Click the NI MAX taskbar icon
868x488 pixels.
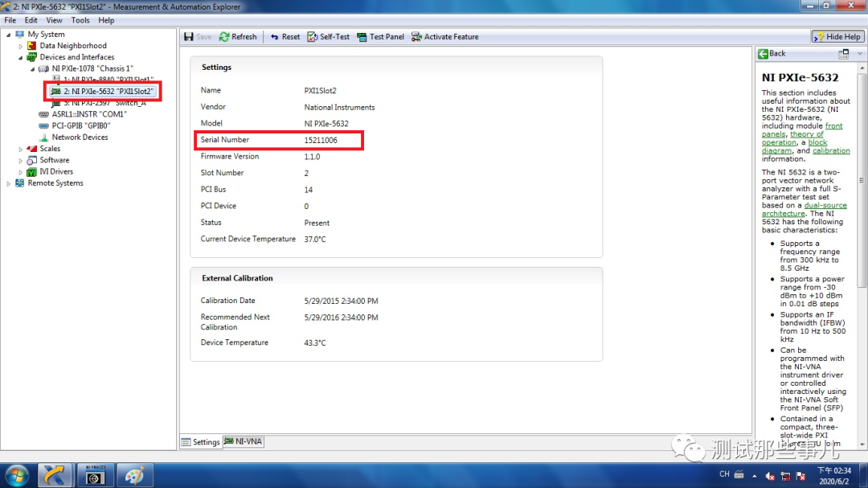(55, 475)
